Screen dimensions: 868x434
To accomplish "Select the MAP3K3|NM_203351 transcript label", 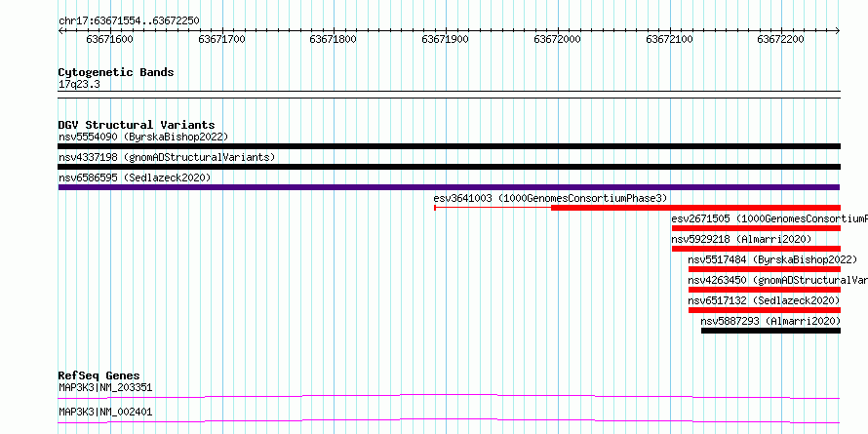I will [105, 388].
